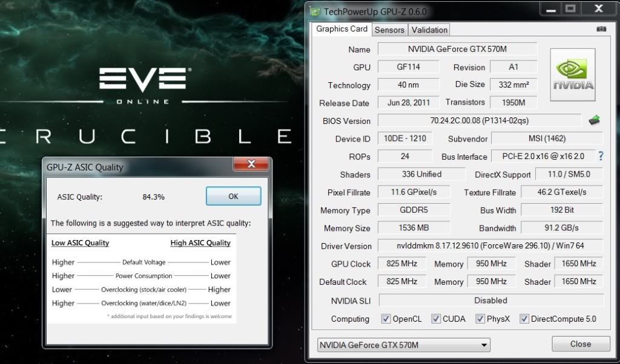Click the GPU name field
The height and width of the screenshot is (364, 620).
point(457,49)
